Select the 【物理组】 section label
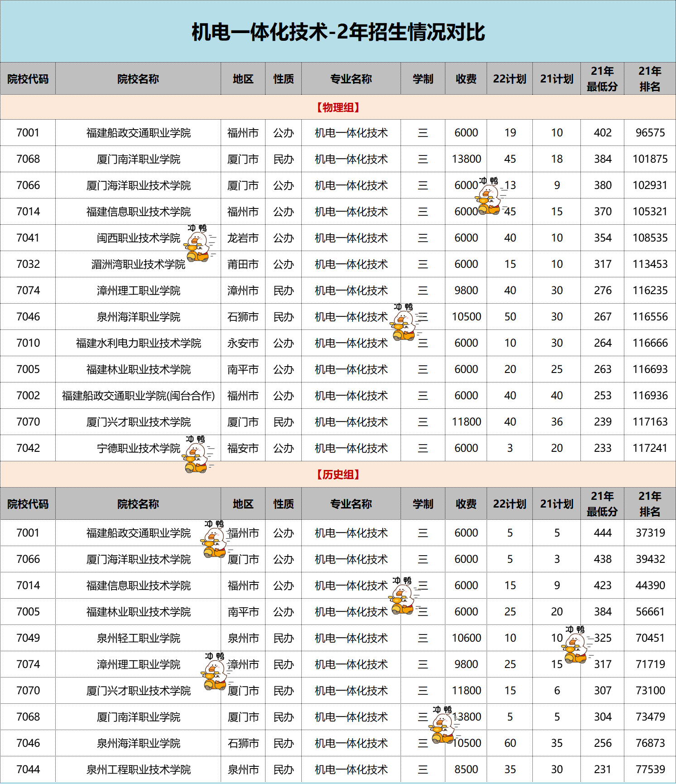This screenshot has width=676, height=784. coord(338,107)
